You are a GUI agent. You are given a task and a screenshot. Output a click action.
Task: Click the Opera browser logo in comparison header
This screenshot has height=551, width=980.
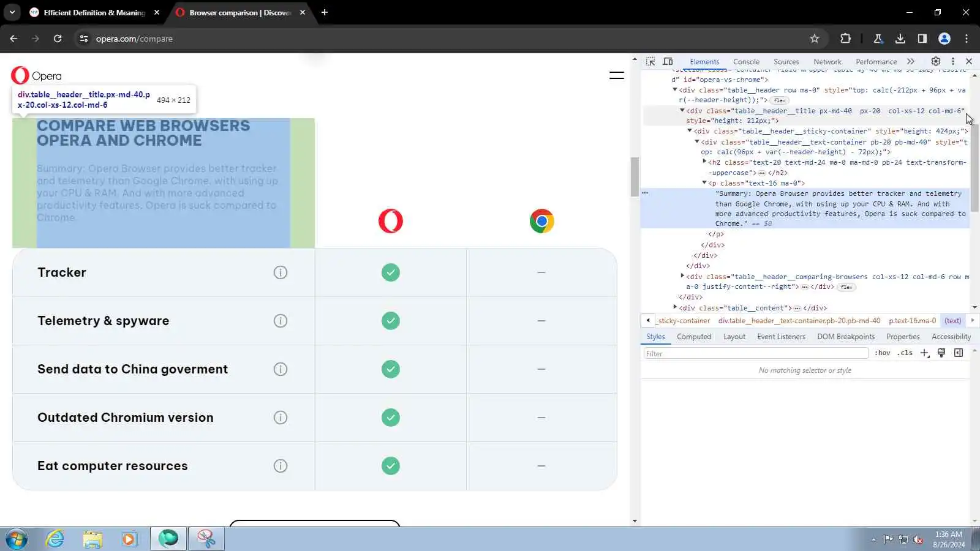pyautogui.click(x=391, y=221)
